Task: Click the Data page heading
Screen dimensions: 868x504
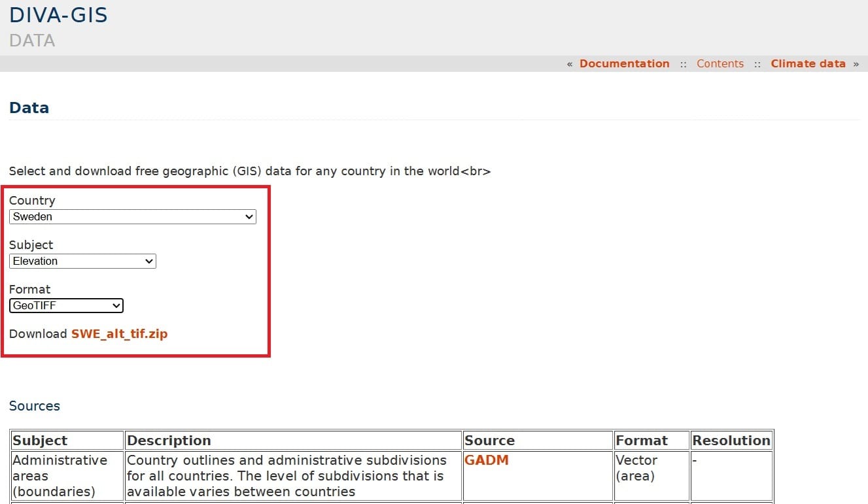Action: pyautogui.click(x=29, y=108)
